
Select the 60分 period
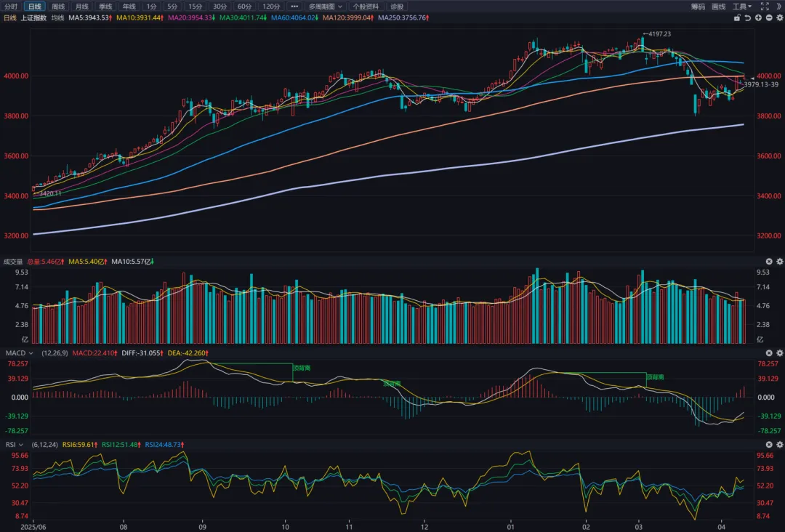coord(244,7)
